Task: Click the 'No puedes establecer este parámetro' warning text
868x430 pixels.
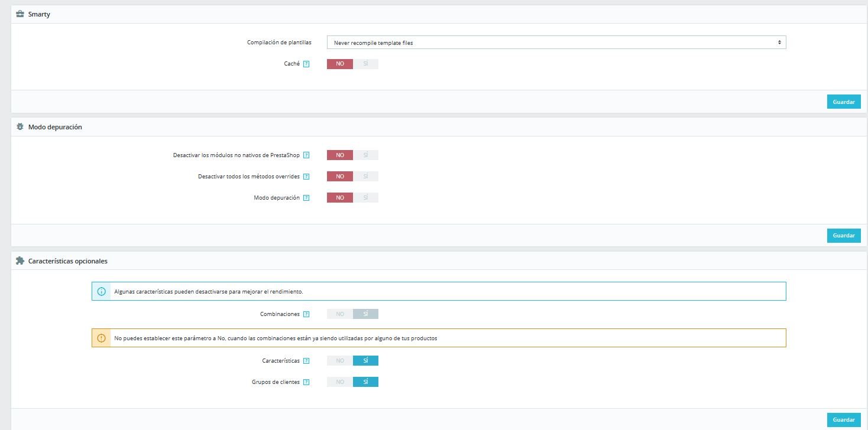Action: tap(276, 338)
